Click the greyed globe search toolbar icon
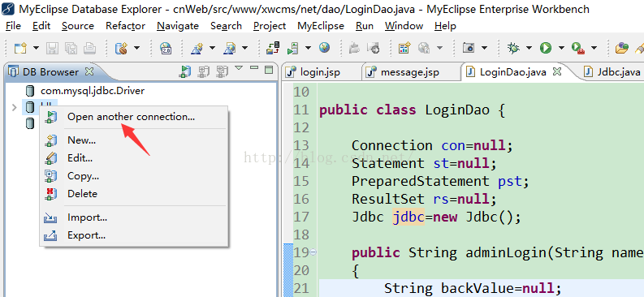 click(424, 49)
